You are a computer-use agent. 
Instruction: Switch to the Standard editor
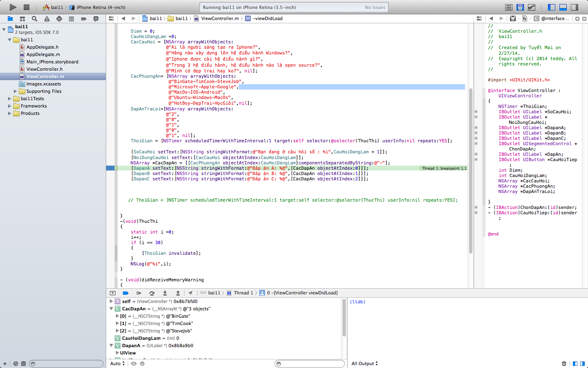tap(509, 7)
